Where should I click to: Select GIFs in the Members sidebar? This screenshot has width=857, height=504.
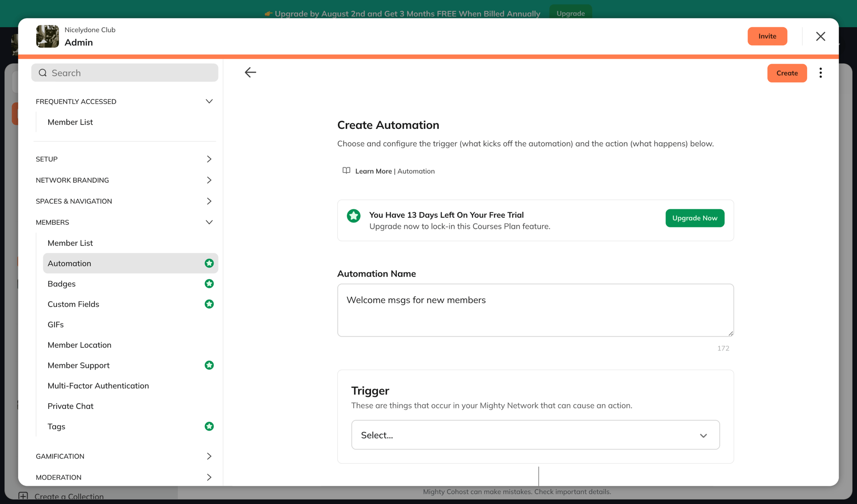pos(55,324)
